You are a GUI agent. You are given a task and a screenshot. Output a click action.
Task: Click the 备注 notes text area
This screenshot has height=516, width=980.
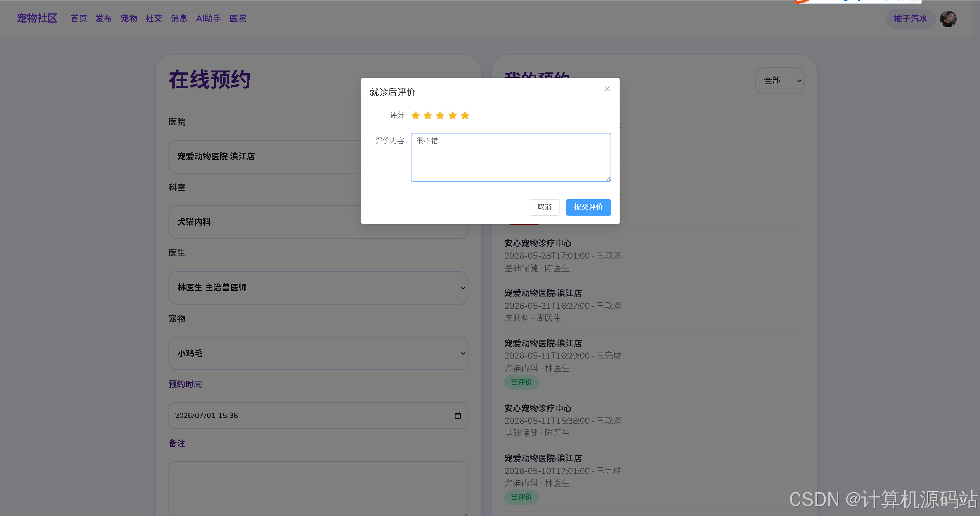click(318, 489)
